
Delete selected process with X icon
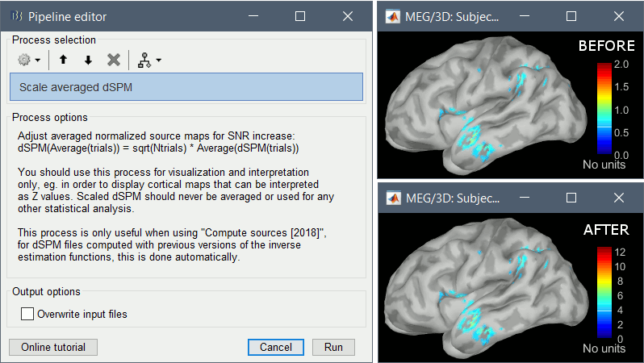[114, 60]
